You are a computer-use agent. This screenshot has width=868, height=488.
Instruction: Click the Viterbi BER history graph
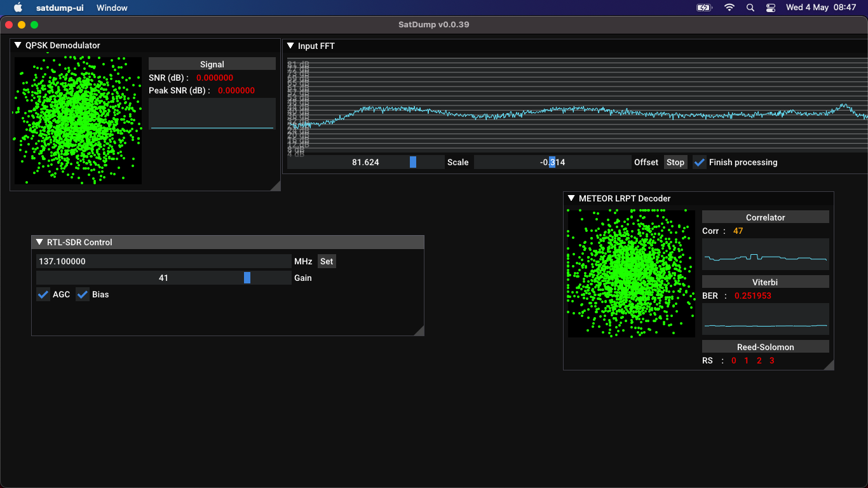[x=766, y=319]
